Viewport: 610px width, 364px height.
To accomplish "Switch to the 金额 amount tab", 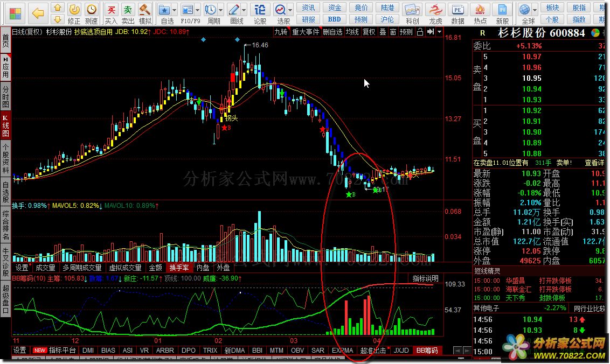I will coord(156,268).
